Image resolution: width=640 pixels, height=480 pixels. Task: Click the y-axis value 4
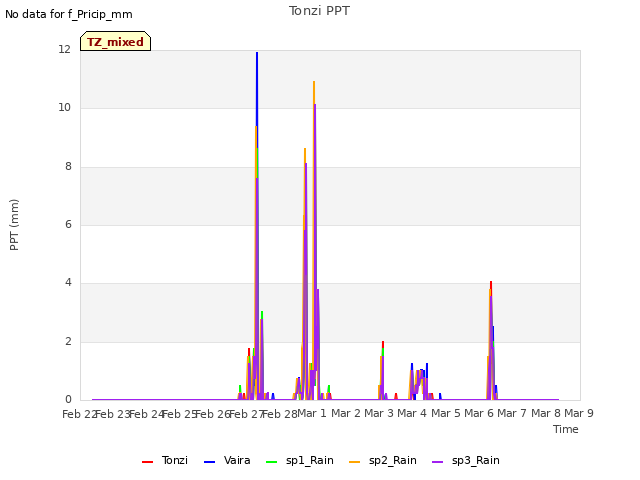point(68,282)
